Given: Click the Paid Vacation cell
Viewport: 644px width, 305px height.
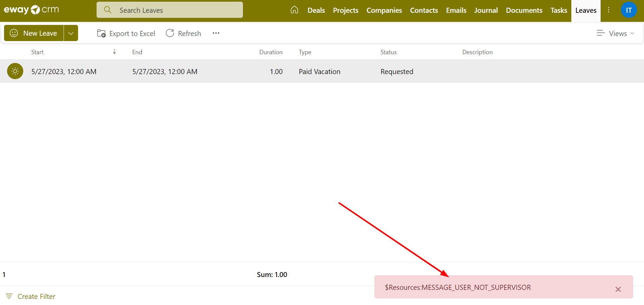Looking at the screenshot, I should (319, 71).
